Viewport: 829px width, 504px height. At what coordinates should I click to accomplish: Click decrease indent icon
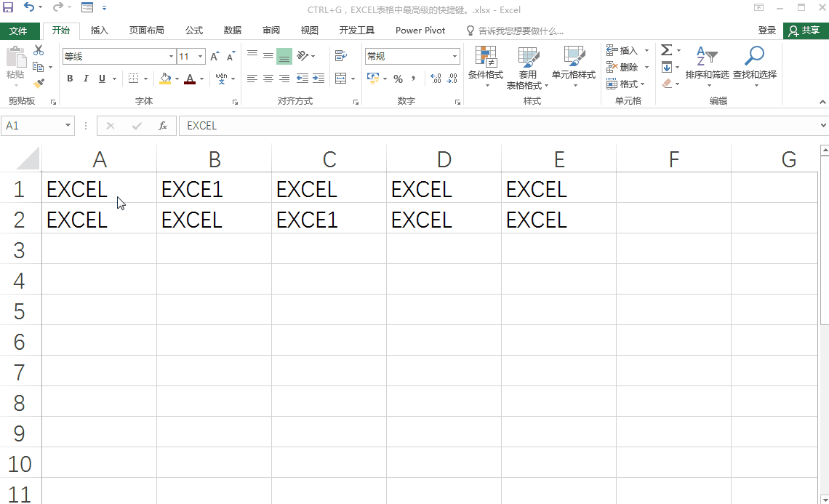tap(303, 79)
